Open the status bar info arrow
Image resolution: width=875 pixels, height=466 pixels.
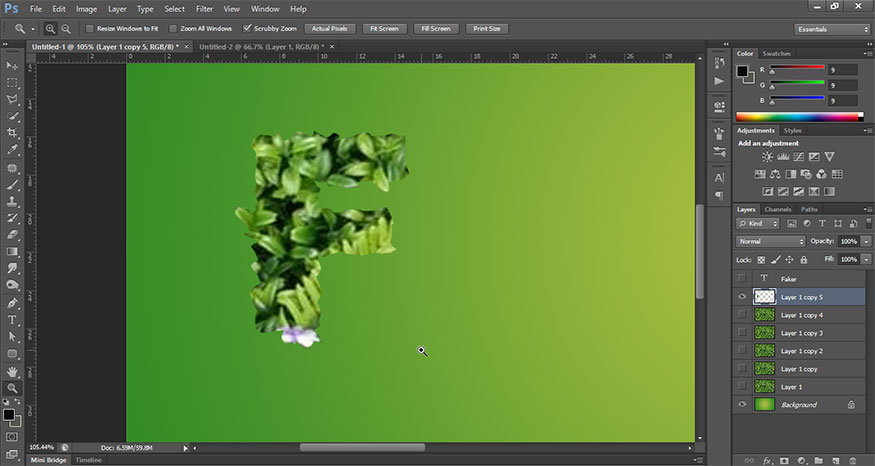186,448
